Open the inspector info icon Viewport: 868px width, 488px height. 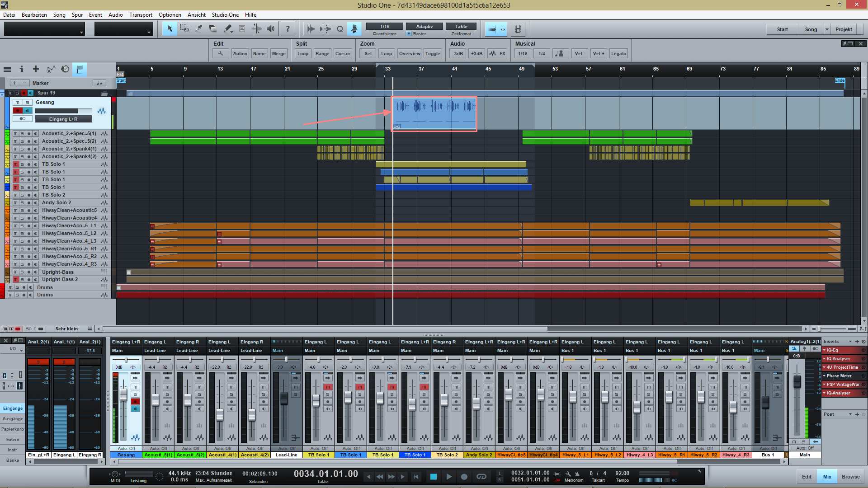click(22, 69)
